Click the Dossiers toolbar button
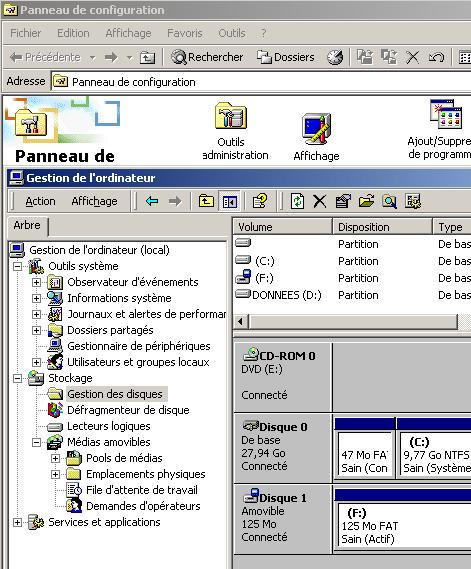This screenshot has width=471, height=569. click(286, 57)
